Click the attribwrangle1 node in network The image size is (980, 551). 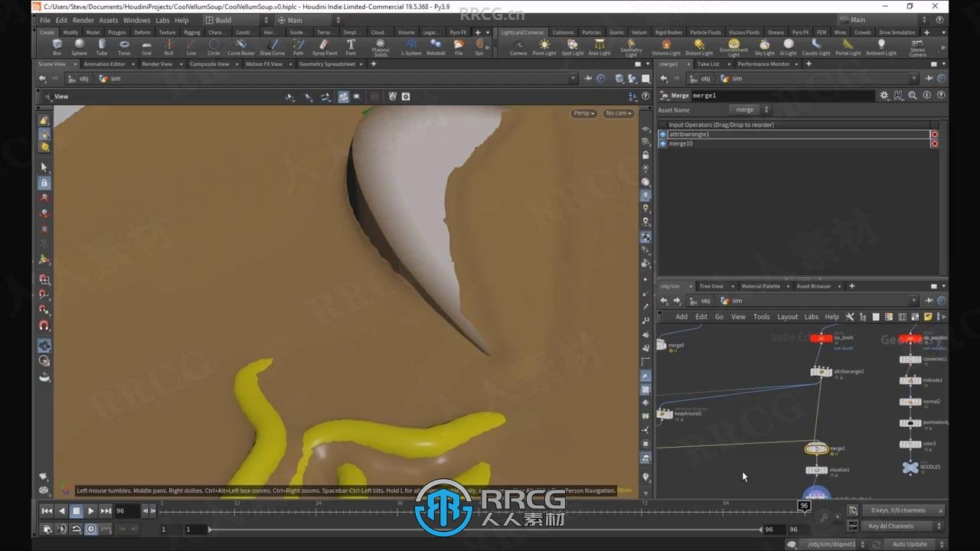click(x=822, y=372)
